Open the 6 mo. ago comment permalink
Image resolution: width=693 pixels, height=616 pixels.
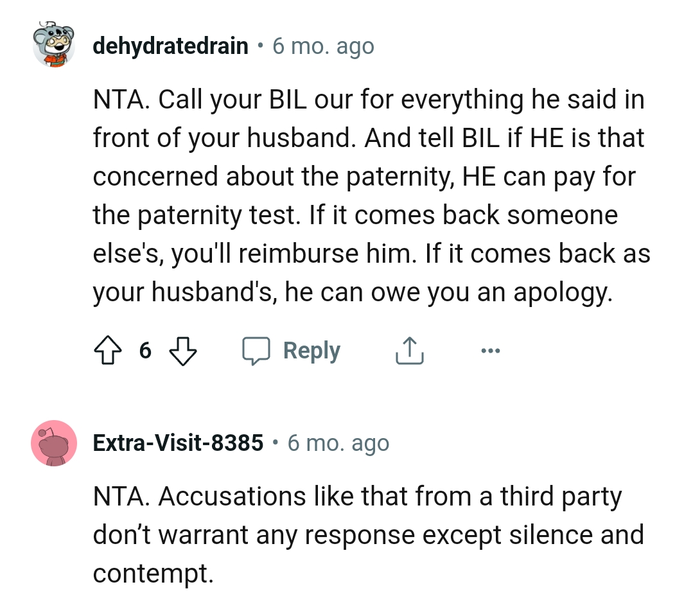tap(323, 45)
